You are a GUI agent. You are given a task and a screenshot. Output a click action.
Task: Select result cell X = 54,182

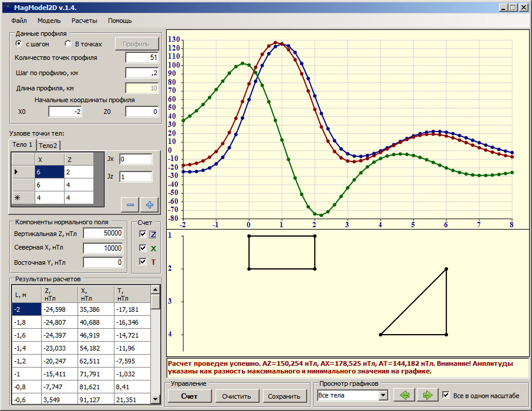(x=96, y=348)
